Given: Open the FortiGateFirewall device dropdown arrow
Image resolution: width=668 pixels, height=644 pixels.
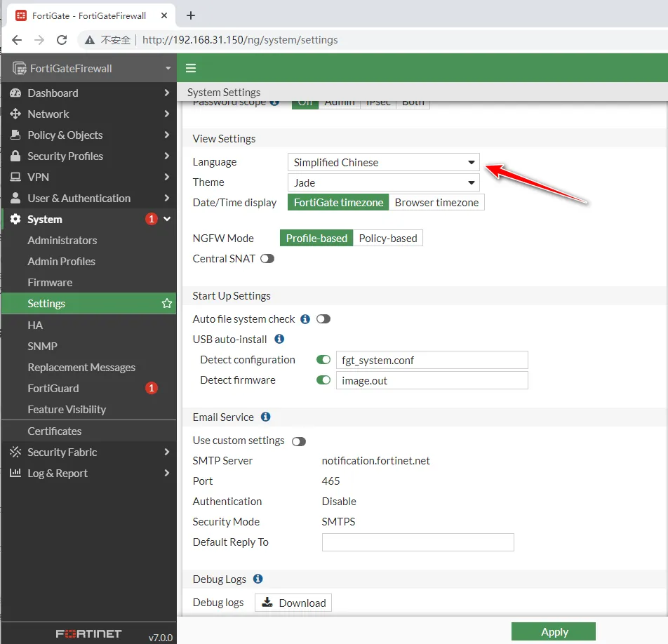Looking at the screenshot, I should (168, 68).
